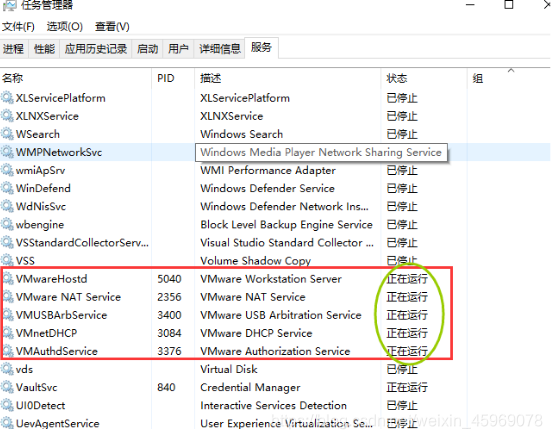
Task: Click PID 5040 of VMwareHostd
Action: (169, 279)
